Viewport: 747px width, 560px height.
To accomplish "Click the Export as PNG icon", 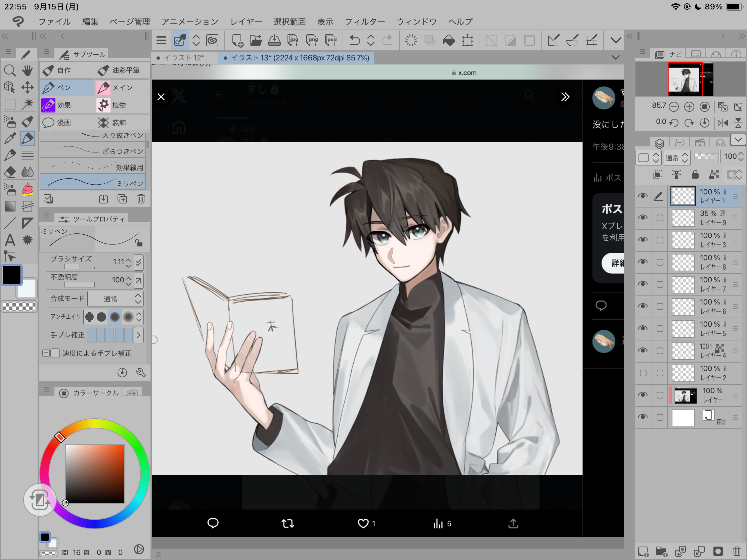I will coord(312,41).
